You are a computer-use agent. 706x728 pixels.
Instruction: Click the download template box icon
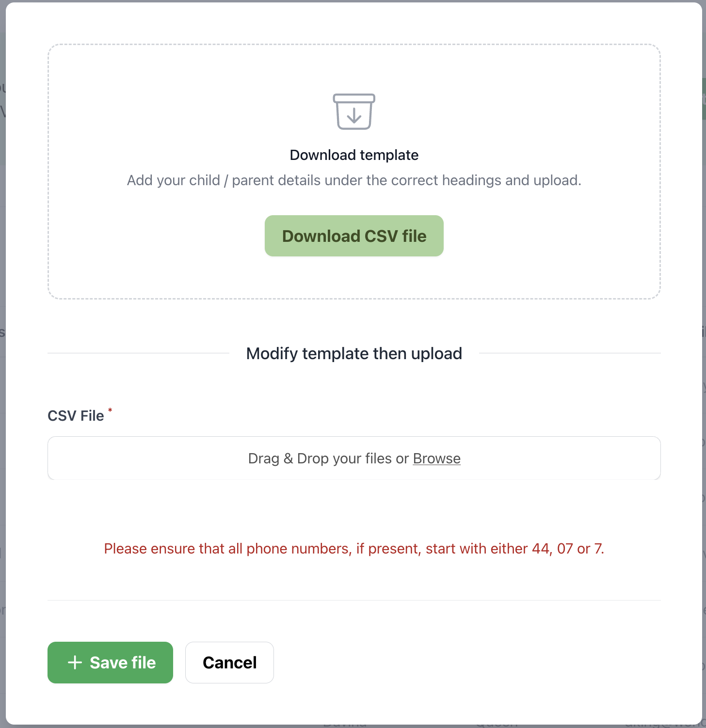coord(354,111)
